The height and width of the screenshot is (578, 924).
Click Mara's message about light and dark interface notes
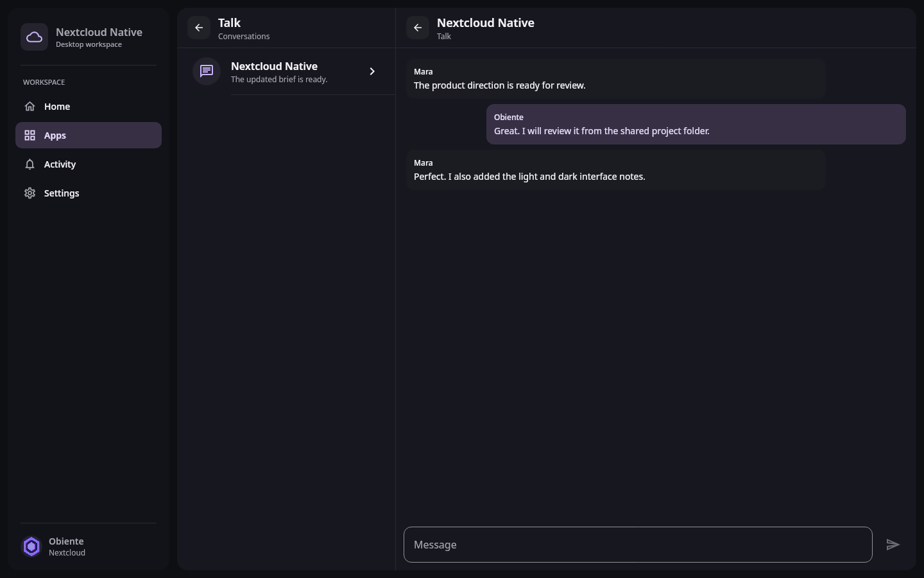click(x=615, y=170)
